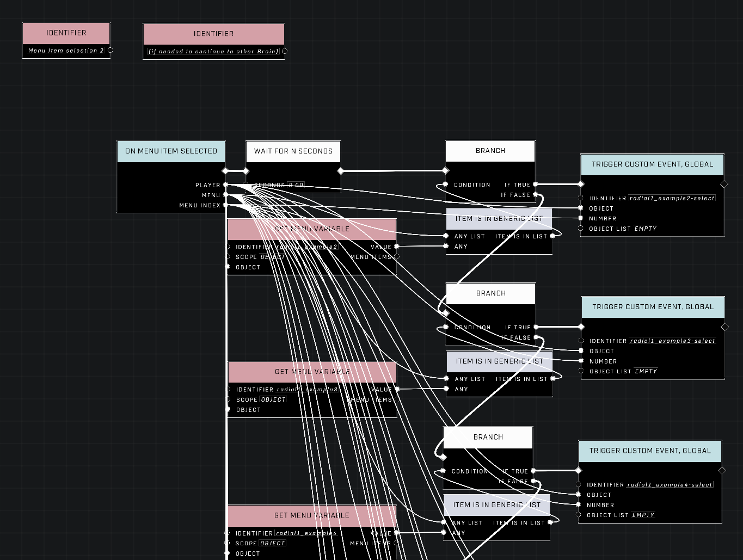
Task: Open SCOPE Object dropdown in radial1_example4 Get Menu Variable
Action: [273, 543]
